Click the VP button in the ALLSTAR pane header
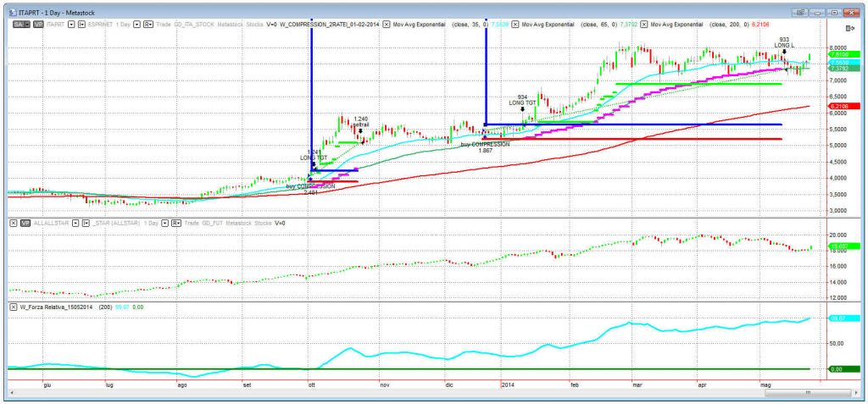Viewport: 868px width, 404px height. coord(26,222)
